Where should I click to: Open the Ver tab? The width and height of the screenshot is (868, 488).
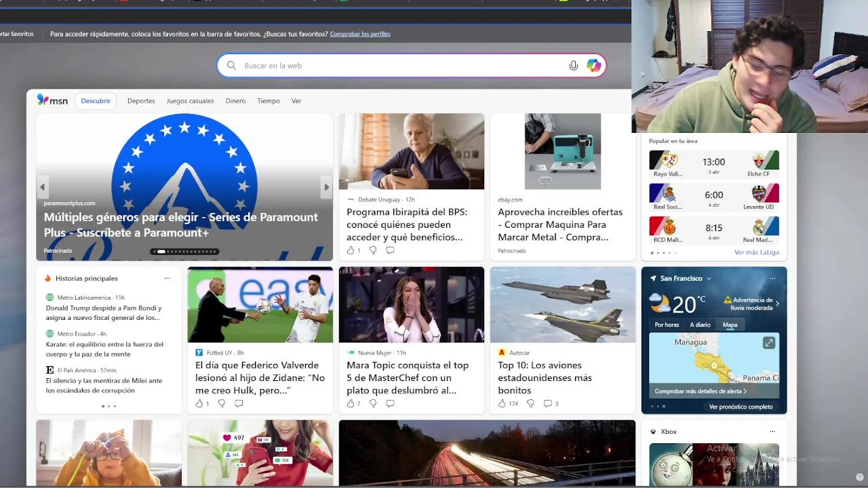[296, 101]
